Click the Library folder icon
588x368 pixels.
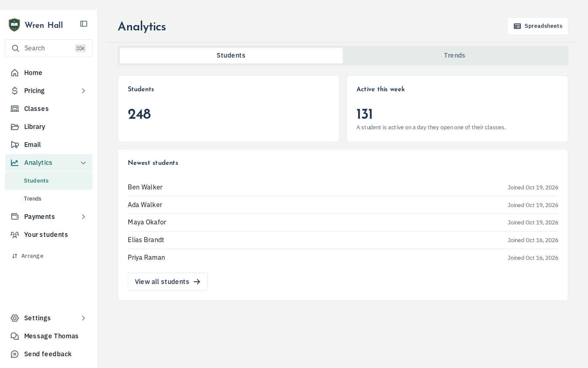[x=15, y=127]
